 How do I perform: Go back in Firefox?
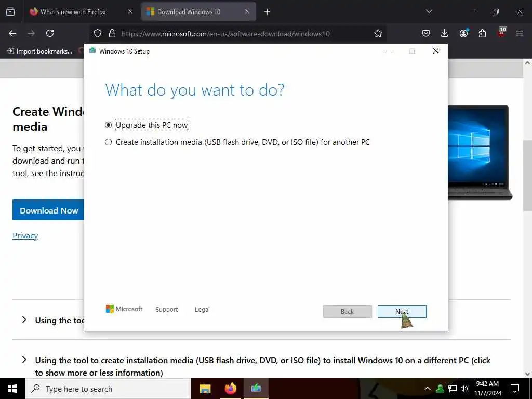pyautogui.click(x=12, y=33)
